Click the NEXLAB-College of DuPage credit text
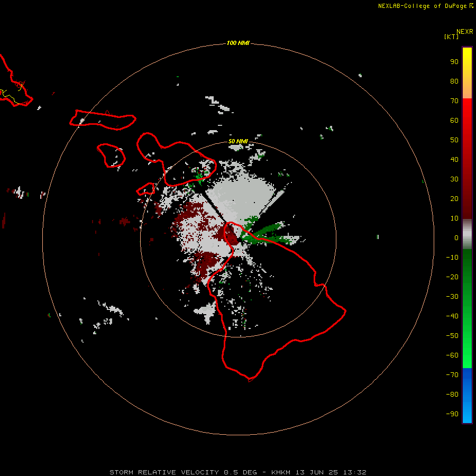 pyautogui.click(x=425, y=6)
